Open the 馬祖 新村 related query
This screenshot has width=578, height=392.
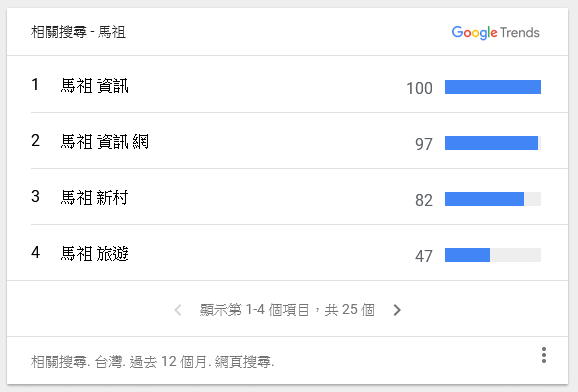[x=94, y=198]
